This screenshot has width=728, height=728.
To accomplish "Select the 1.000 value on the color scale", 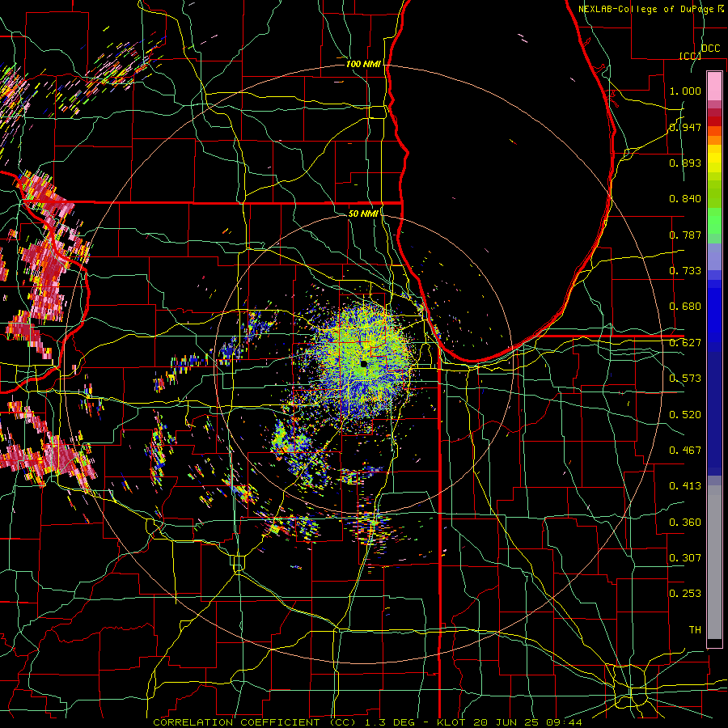I will tap(685, 91).
